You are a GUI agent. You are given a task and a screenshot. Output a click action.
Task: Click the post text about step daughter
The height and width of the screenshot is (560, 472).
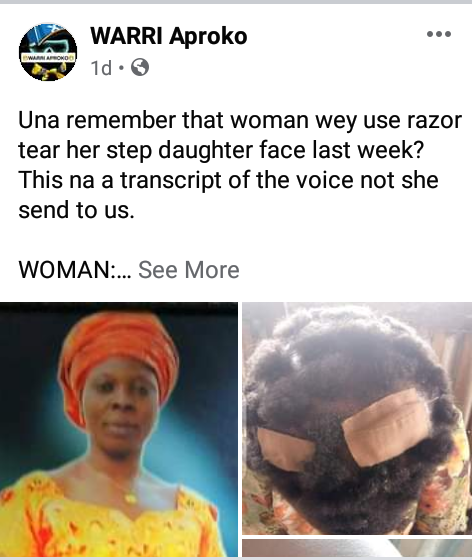[x=240, y=165]
